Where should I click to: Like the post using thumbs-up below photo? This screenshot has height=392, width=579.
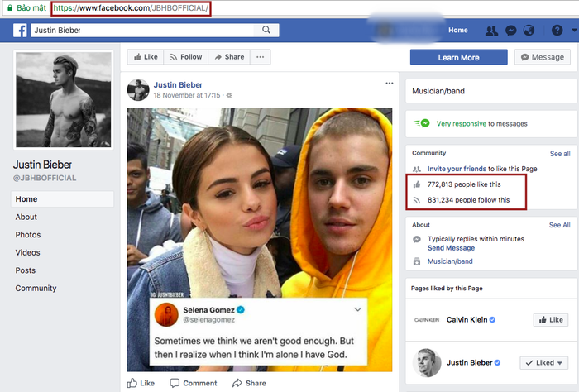pos(141,383)
